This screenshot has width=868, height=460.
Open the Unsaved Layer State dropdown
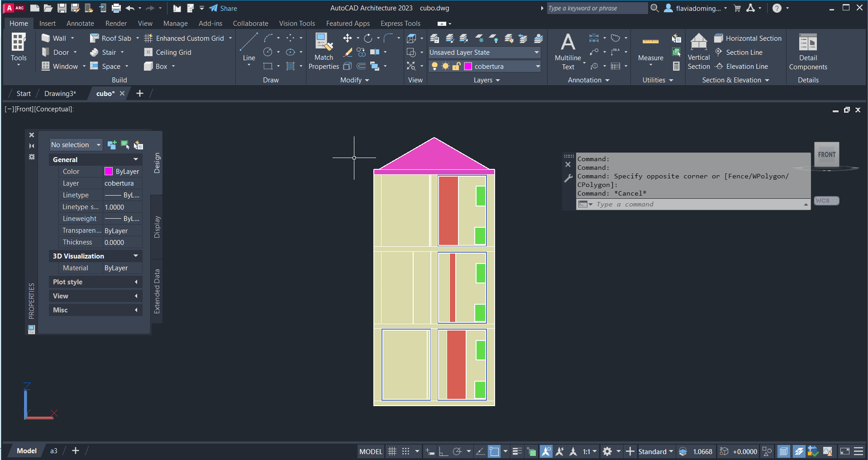tap(484, 53)
